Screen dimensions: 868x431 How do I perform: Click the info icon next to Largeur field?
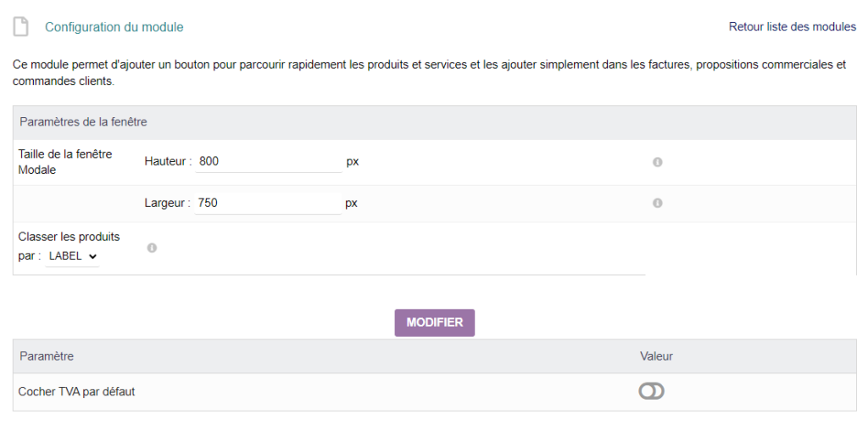[658, 204]
